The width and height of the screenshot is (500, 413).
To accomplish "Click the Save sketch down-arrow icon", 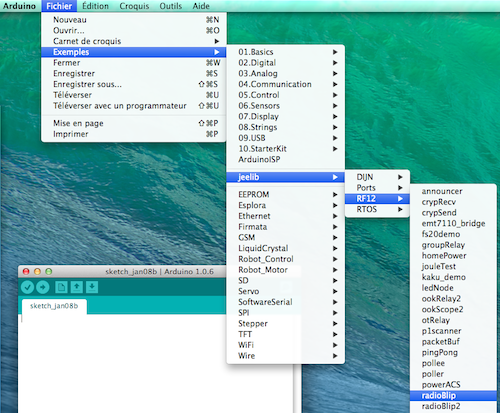I will pos(92,287).
